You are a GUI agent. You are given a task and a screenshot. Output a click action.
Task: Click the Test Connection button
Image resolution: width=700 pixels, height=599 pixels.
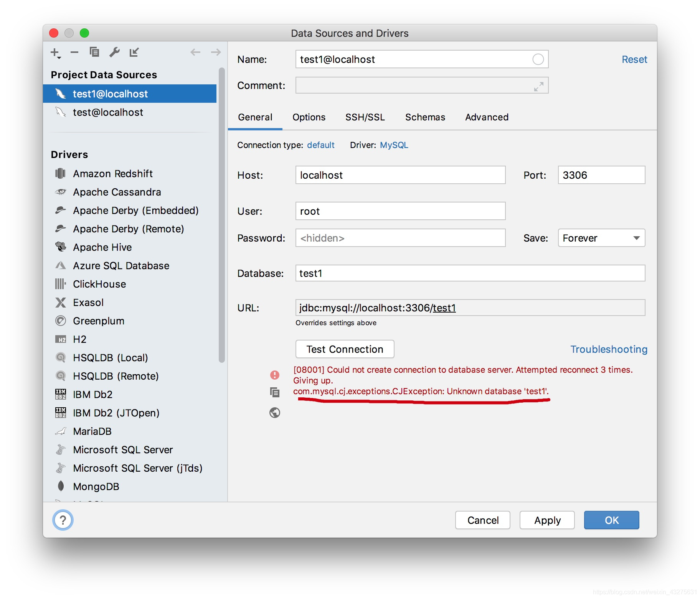click(x=344, y=349)
